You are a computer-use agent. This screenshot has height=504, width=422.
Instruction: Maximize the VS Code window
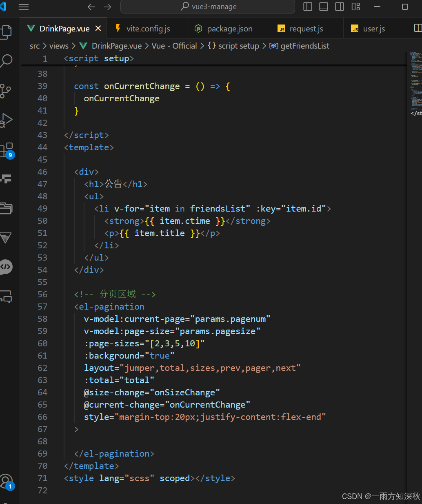(x=405, y=7)
